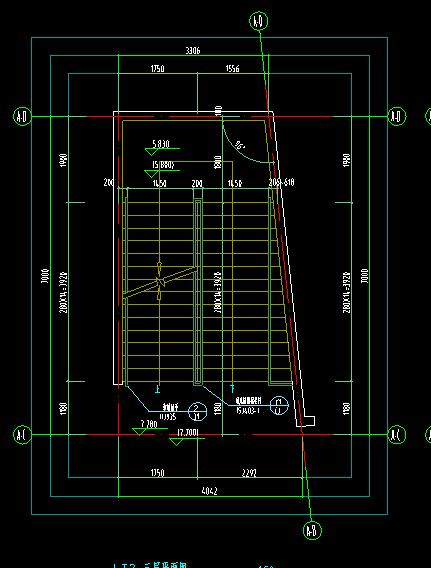Select the 90° door swing angle label
The height and width of the screenshot is (568, 431).
point(240,145)
